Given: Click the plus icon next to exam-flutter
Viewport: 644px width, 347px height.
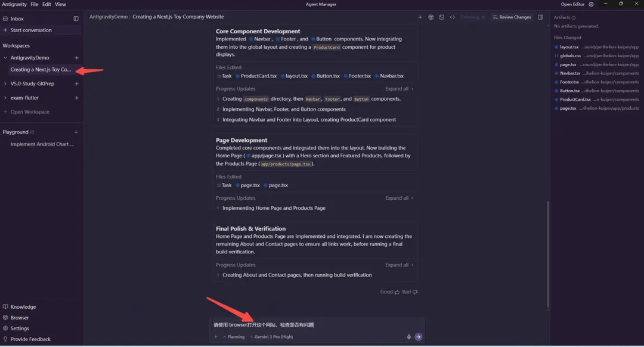Looking at the screenshot, I should click(x=76, y=98).
